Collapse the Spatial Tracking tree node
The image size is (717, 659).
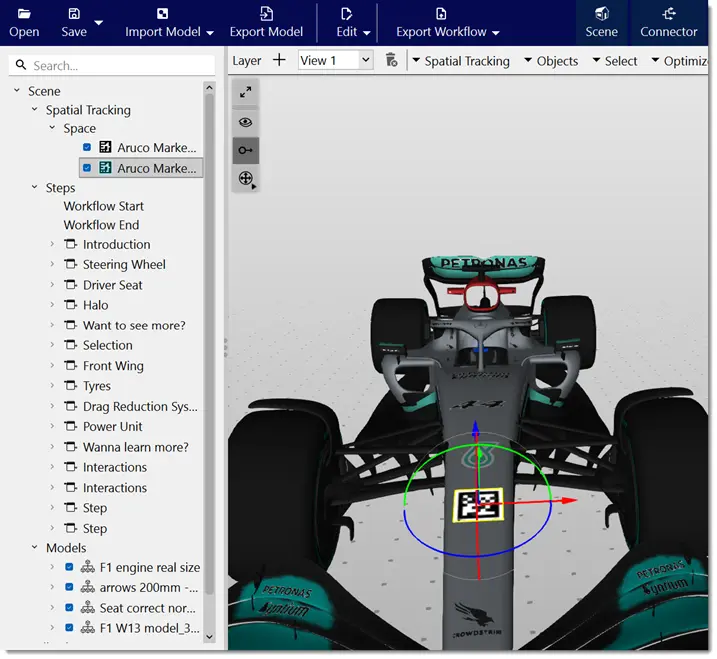pyautogui.click(x=35, y=109)
